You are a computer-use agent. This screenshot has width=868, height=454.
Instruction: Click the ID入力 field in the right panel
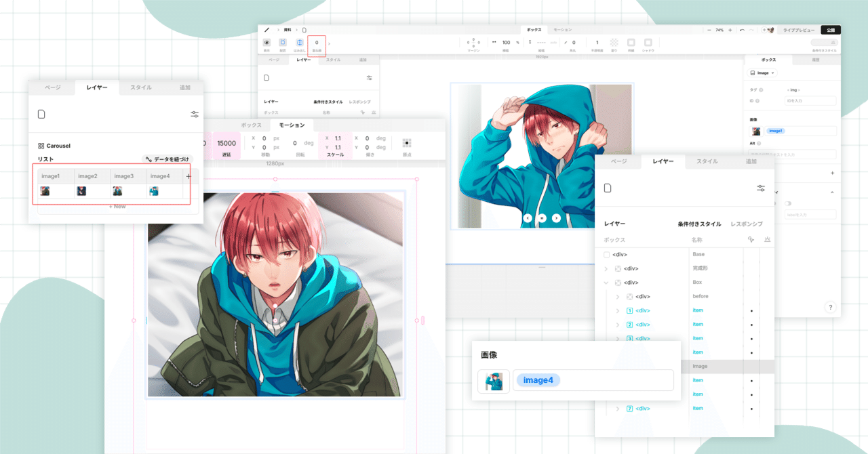point(810,101)
